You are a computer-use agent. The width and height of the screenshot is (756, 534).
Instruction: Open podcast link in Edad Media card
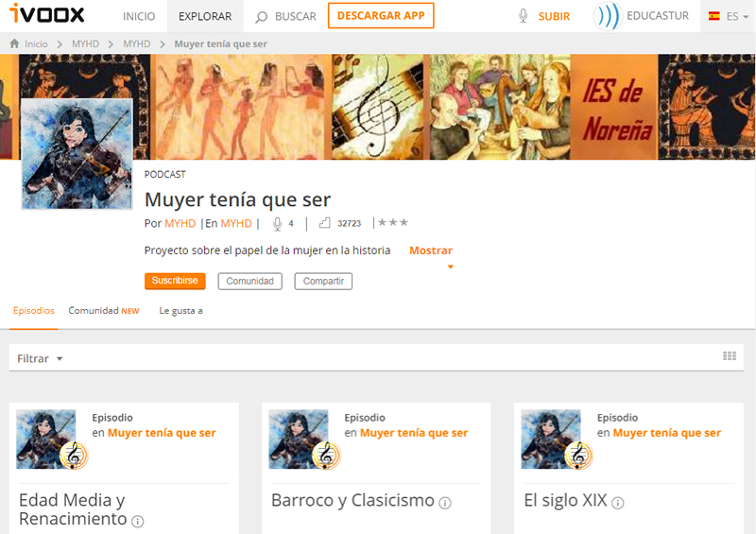point(162,433)
